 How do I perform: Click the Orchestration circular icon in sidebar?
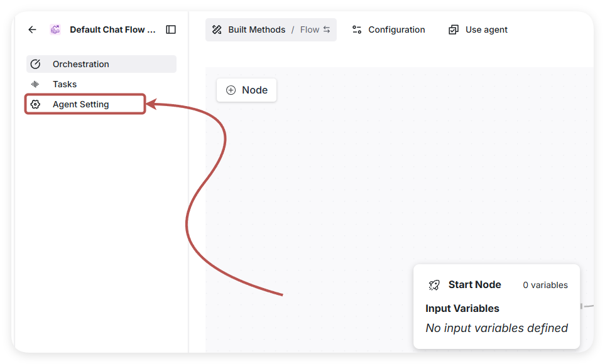[x=35, y=64]
